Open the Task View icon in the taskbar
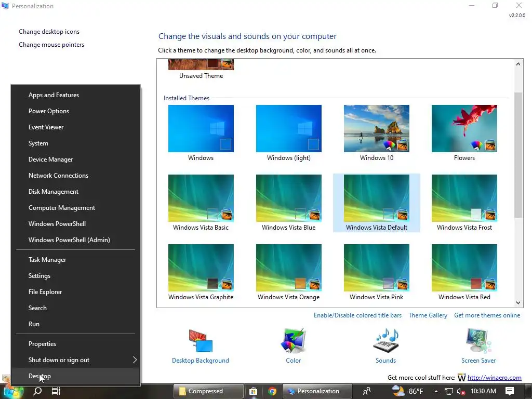 56,391
